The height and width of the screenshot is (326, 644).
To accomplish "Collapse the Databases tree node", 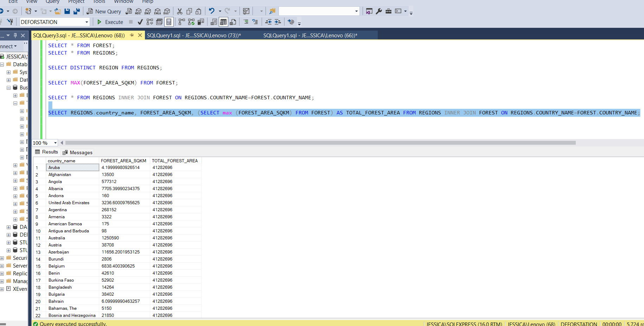I will pyautogui.click(x=2, y=64).
